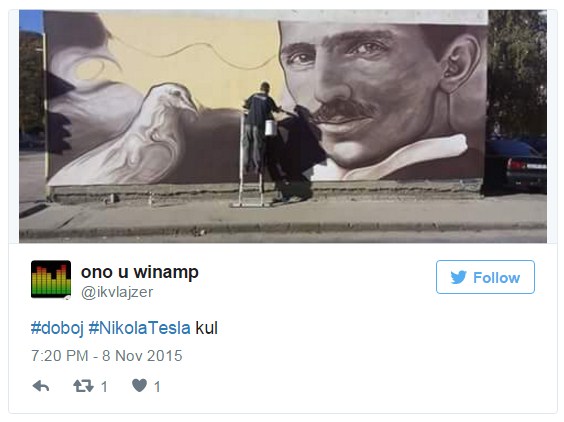Open the #doboj hashtag

57,328
